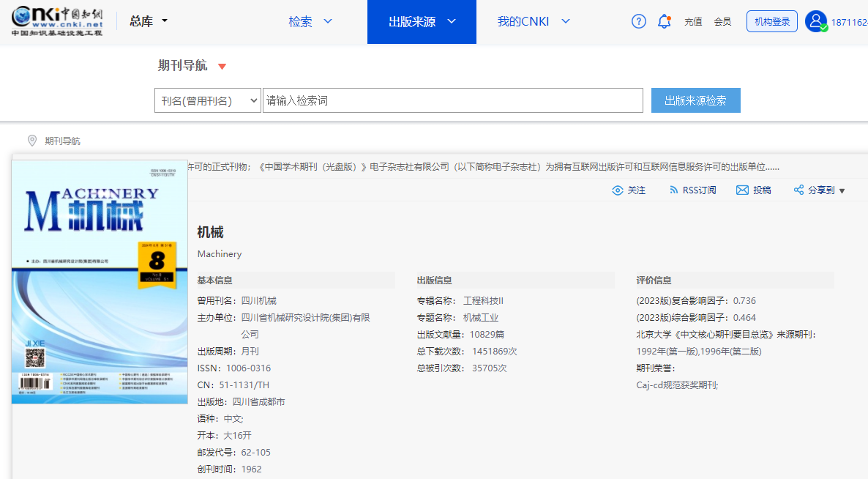Click the 机械工业 topic link
868x479 pixels.
[x=481, y=317]
